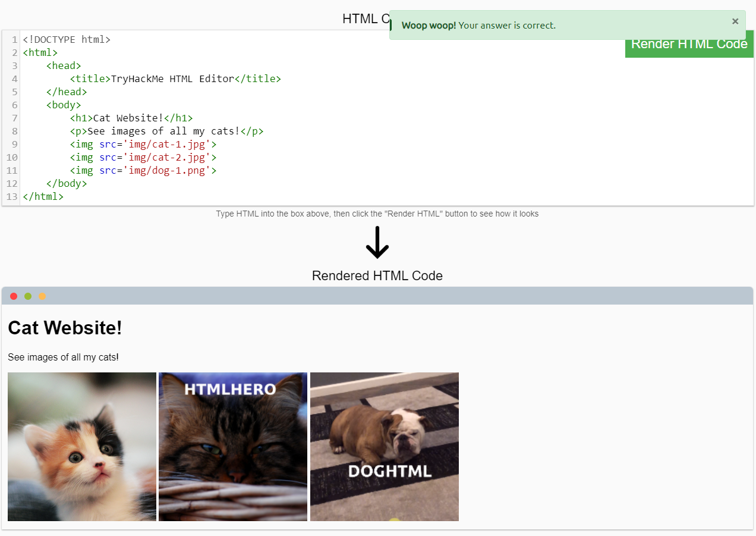Image resolution: width=756 pixels, height=536 pixels.
Task: Click the red dot in mock browser bar
Action: point(14,296)
